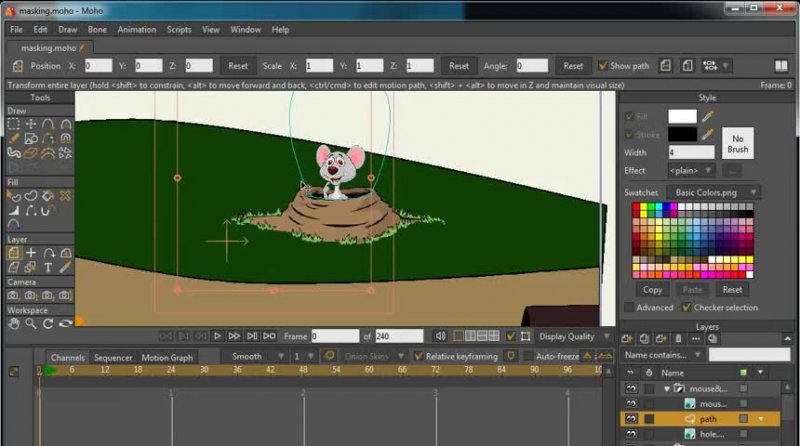Hide the path layer with eye icon
Viewport: 800px width, 446px height.
630,419
